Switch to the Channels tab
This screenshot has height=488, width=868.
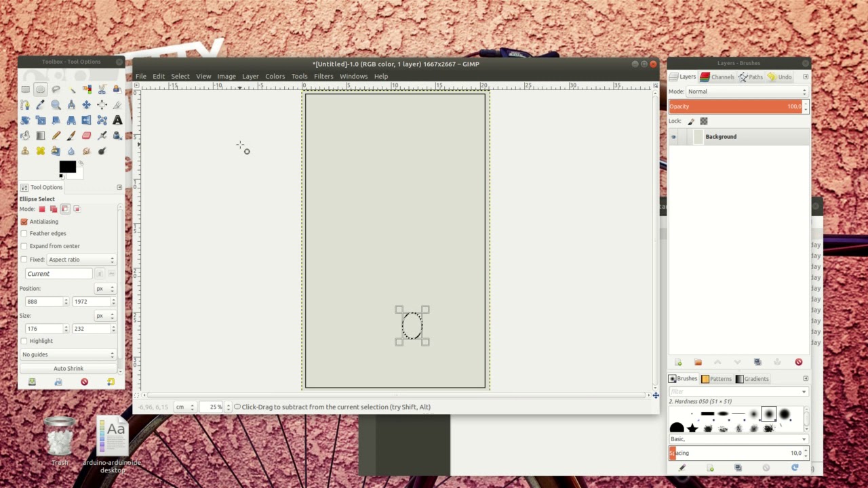click(717, 77)
